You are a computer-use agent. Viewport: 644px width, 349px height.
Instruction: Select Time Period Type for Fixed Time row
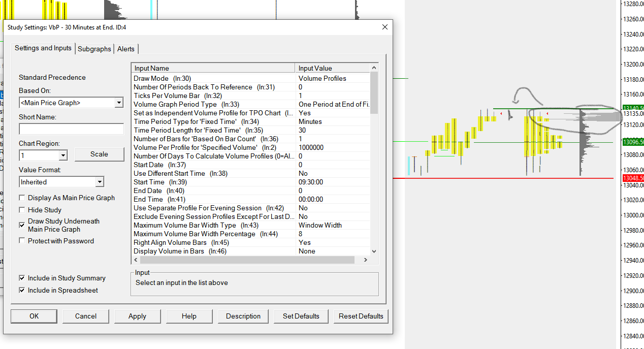251,121
